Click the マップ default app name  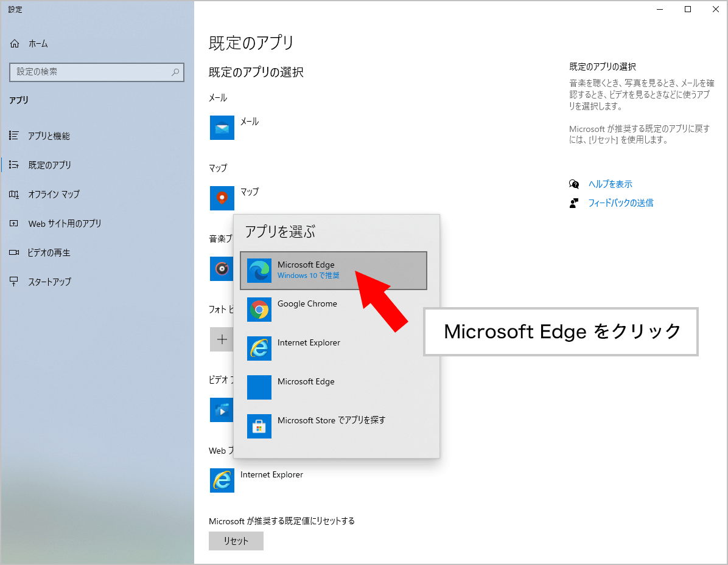coord(250,192)
